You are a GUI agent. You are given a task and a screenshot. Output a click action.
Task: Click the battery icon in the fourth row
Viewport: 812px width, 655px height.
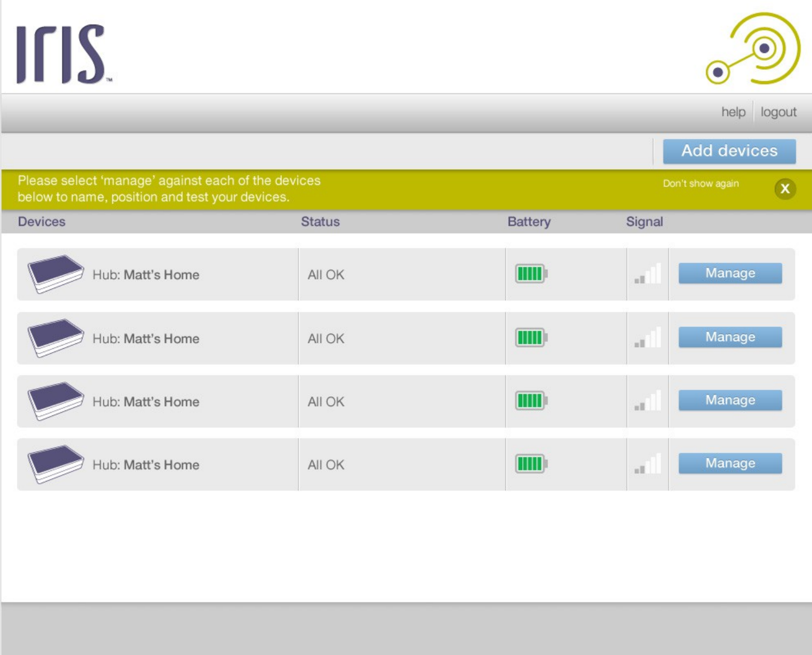point(531,464)
